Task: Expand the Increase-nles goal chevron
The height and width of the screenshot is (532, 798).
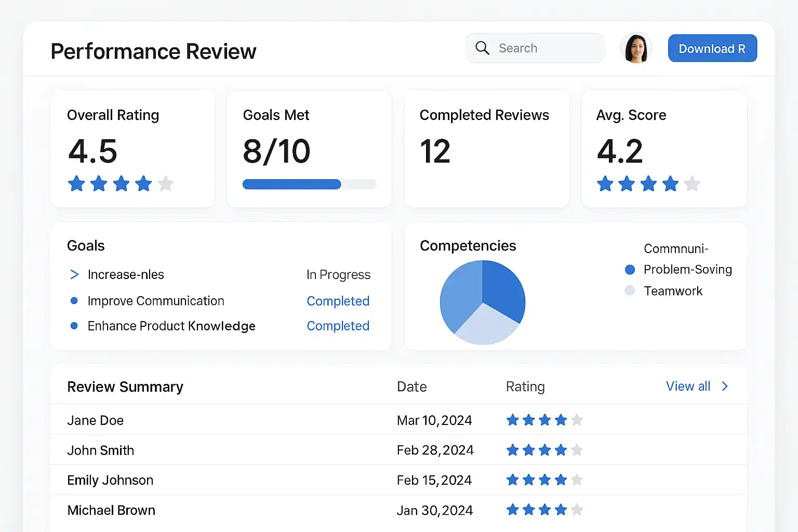Action: pyautogui.click(x=74, y=274)
